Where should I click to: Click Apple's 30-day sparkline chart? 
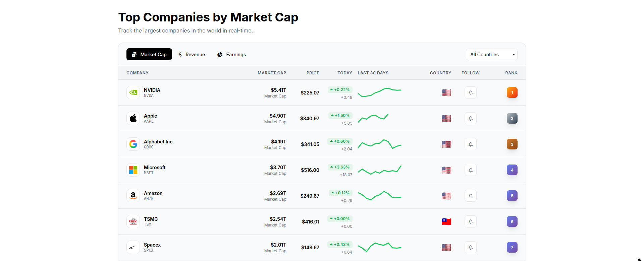373,118
